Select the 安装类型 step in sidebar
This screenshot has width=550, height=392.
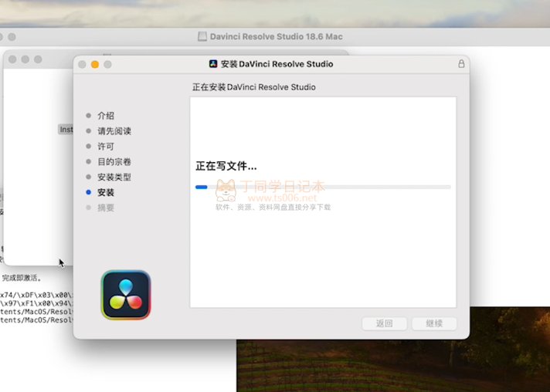pos(114,177)
